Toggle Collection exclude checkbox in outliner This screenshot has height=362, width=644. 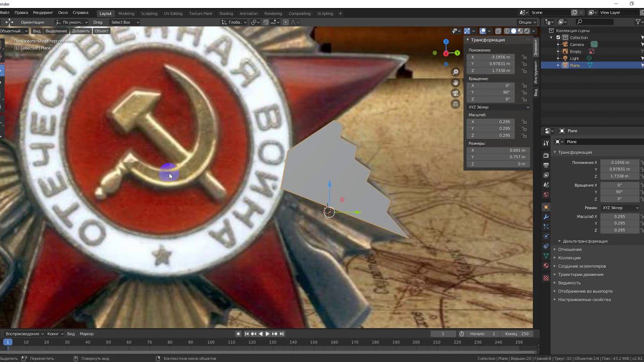(558, 38)
